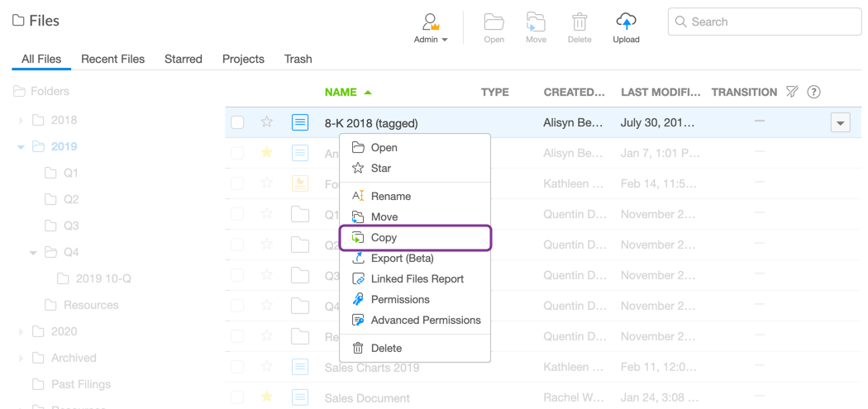Star the Sales Charts 2019 file
868x409 pixels.
[267, 366]
